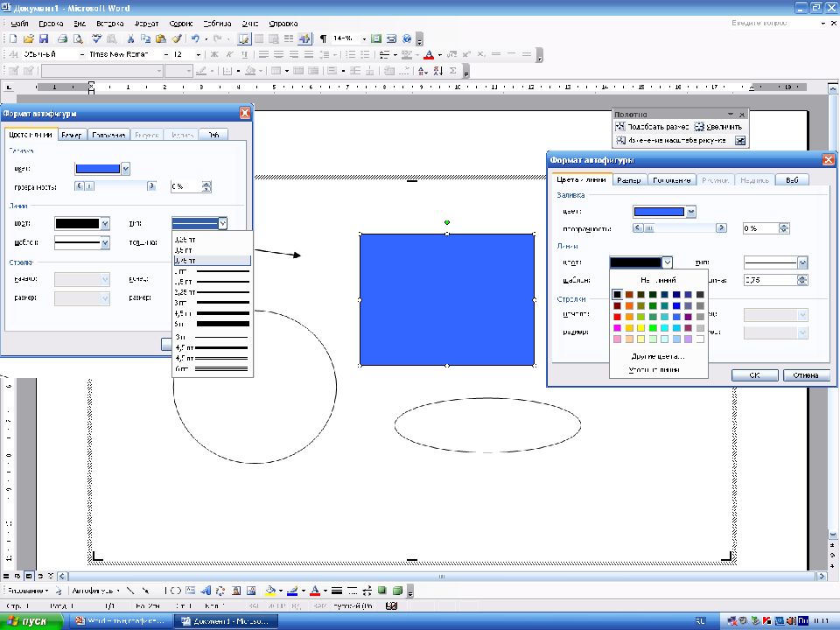Toggle center alignment paragraph button
The height and width of the screenshot is (630, 840).
(278, 54)
